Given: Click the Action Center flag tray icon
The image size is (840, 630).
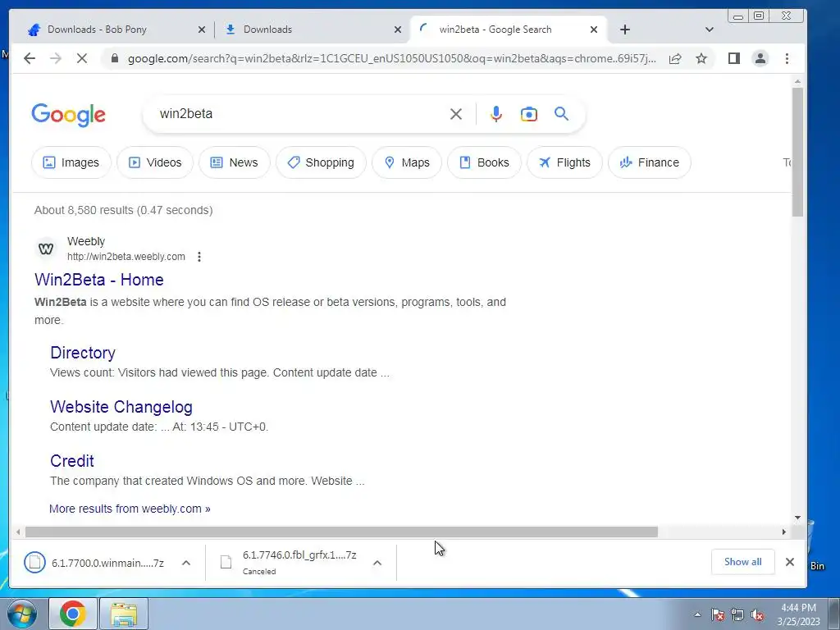Looking at the screenshot, I should click(718, 614).
